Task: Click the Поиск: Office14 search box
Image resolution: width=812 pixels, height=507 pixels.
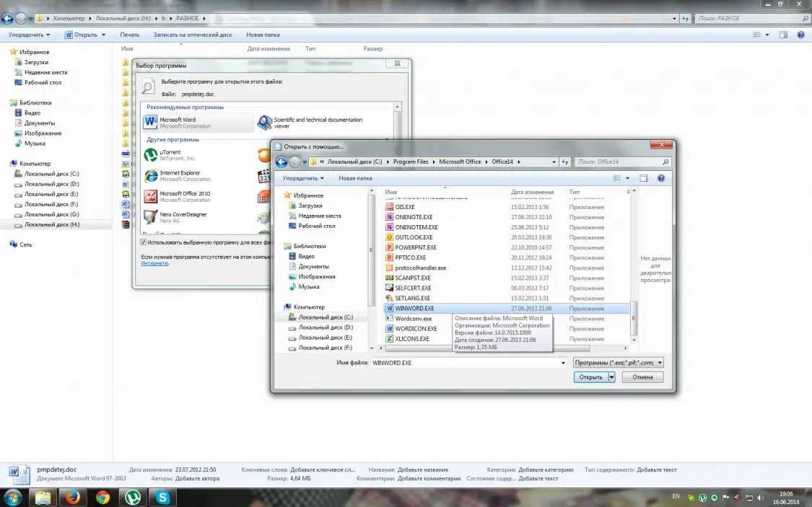Action: [x=622, y=162]
